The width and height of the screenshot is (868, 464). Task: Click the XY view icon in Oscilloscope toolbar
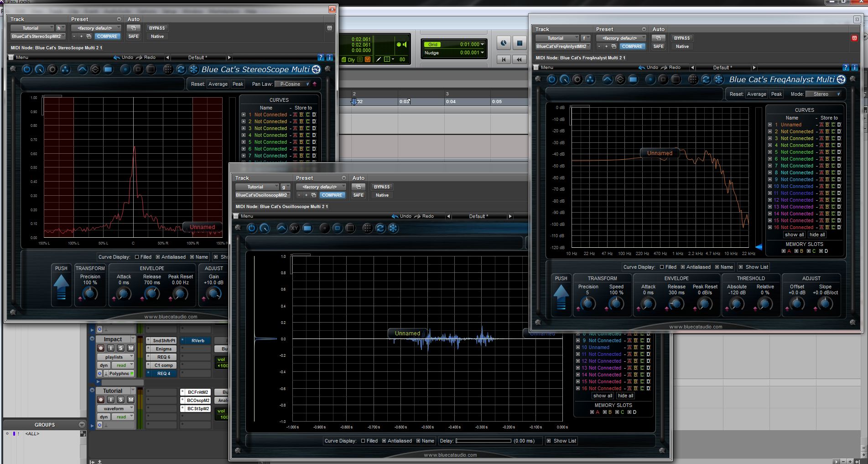pyautogui.click(x=295, y=228)
